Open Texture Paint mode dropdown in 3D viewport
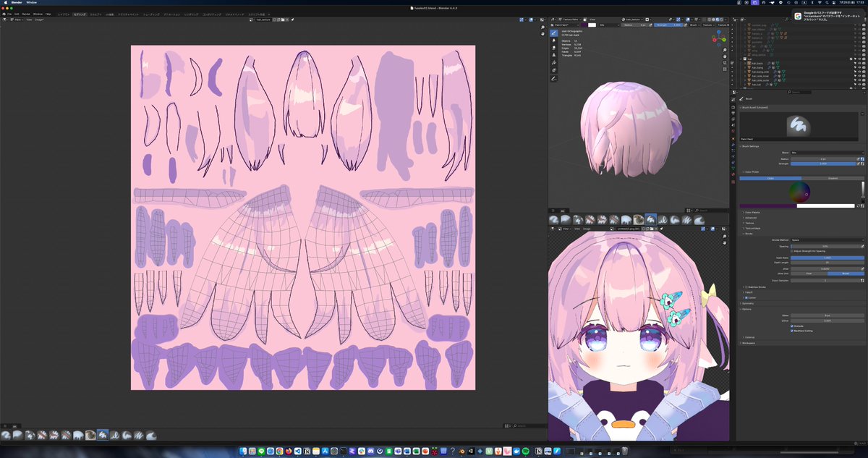 point(570,20)
